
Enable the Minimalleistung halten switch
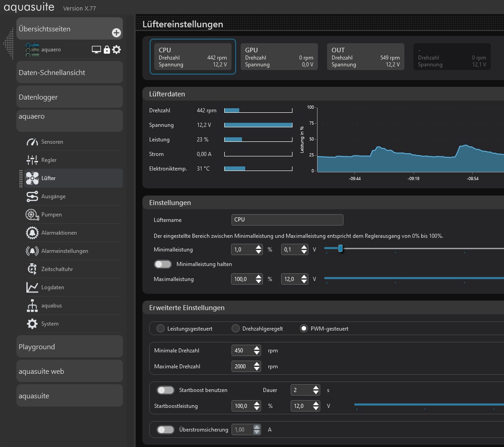[163, 264]
